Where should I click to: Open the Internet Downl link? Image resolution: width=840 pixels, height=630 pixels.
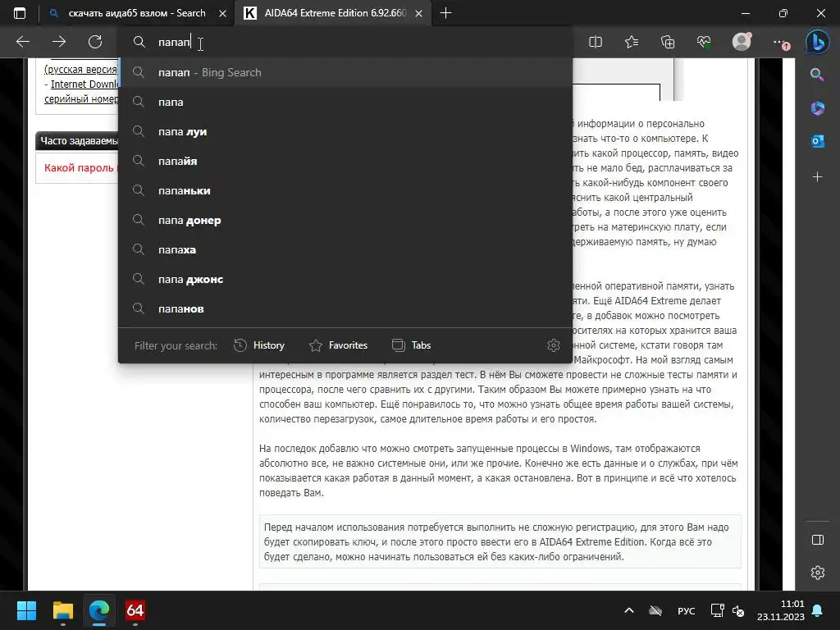84,84
